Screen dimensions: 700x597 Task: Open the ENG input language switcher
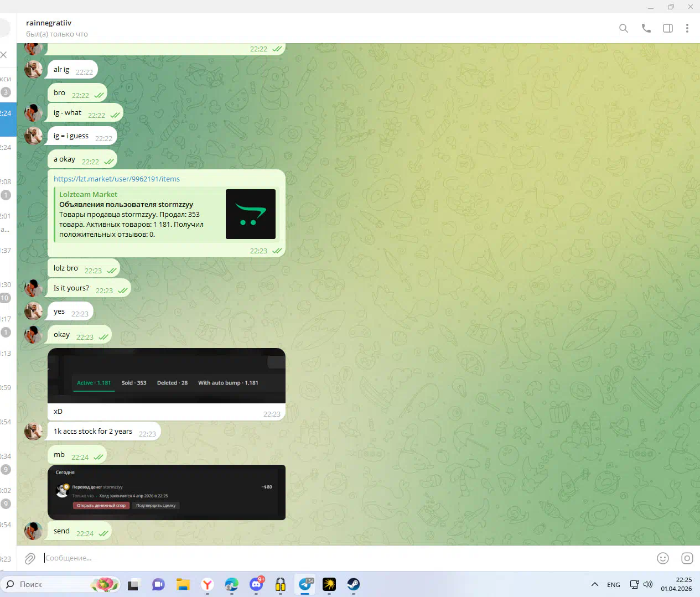pyautogui.click(x=613, y=585)
